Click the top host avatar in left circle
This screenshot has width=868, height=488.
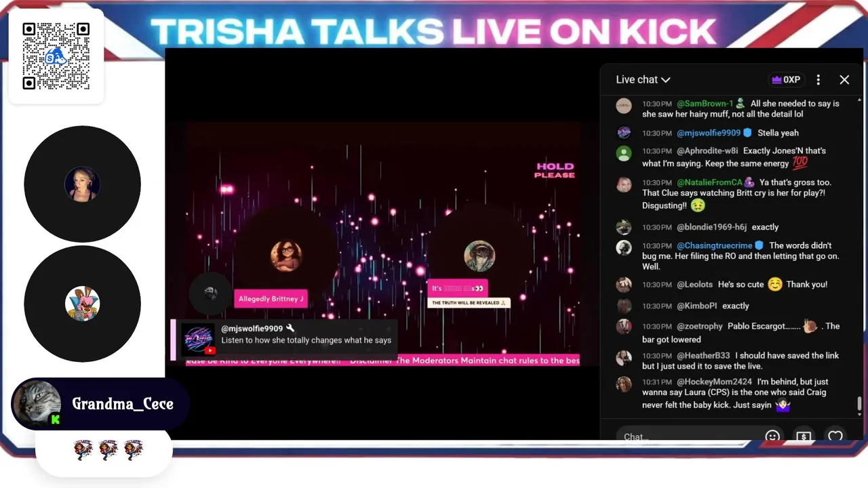(82, 184)
